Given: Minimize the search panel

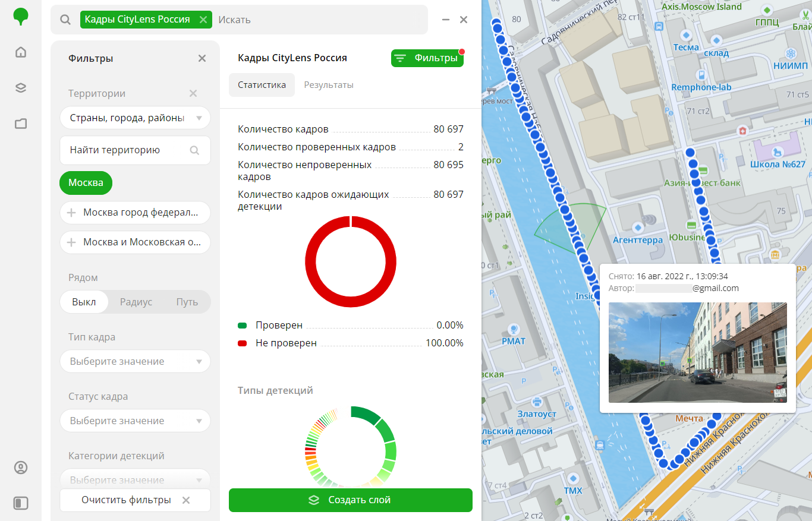Looking at the screenshot, I should (x=446, y=20).
